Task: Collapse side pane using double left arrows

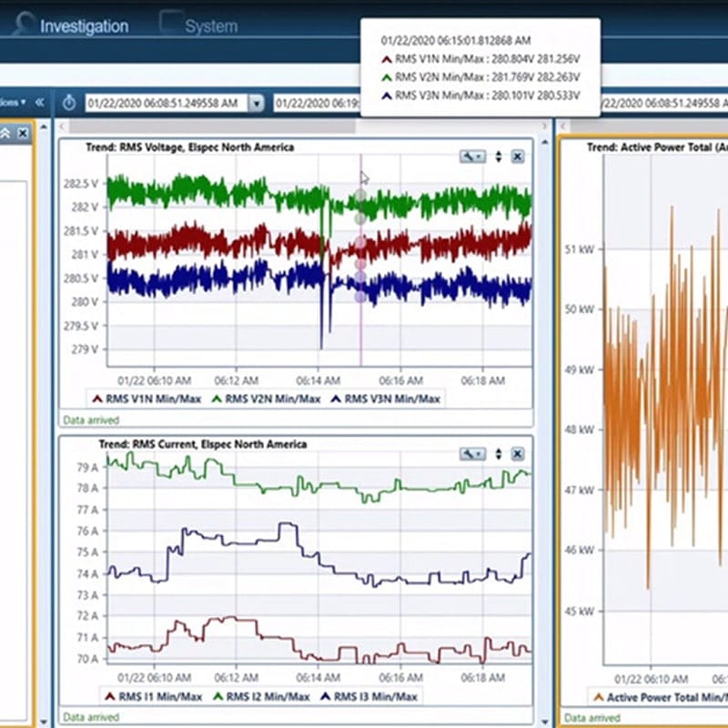Action: tap(39, 103)
